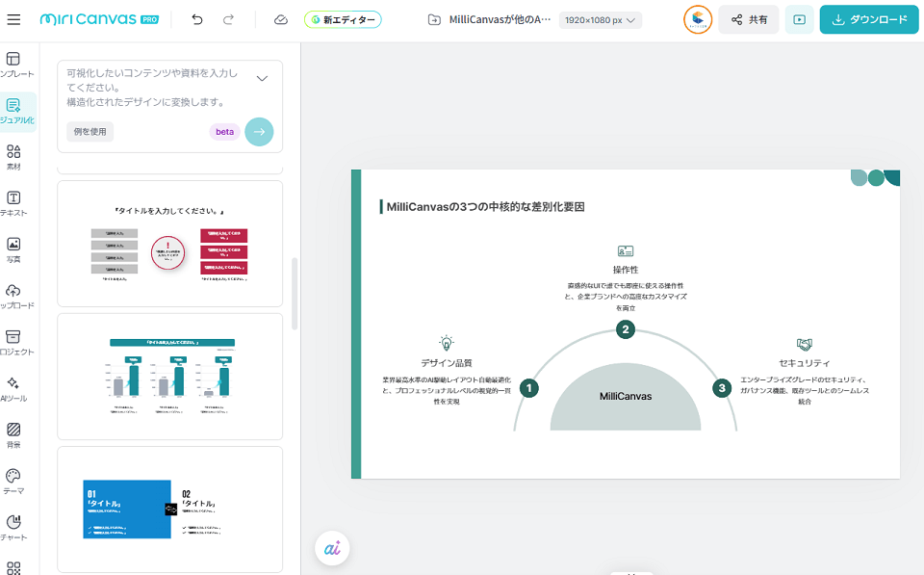Screen dimensions: 924x575
Task: Open the 背景 background tab
Action: click(x=13, y=435)
